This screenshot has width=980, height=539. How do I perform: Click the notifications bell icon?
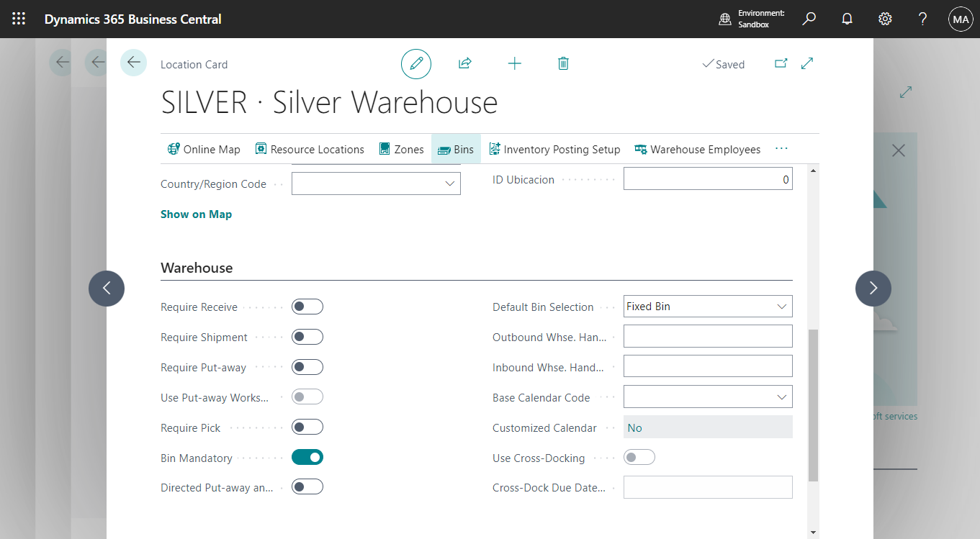(847, 19)
